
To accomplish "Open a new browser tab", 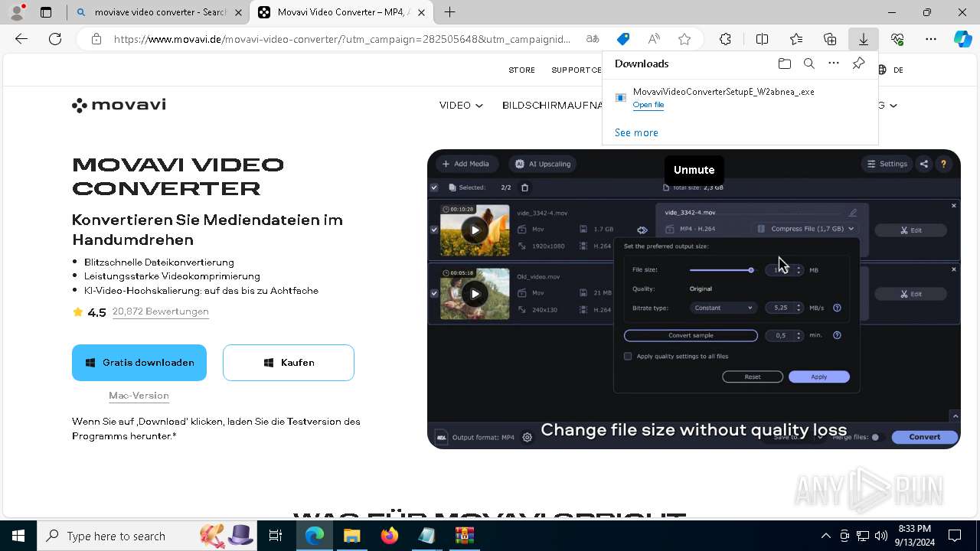I will point(450,12).
